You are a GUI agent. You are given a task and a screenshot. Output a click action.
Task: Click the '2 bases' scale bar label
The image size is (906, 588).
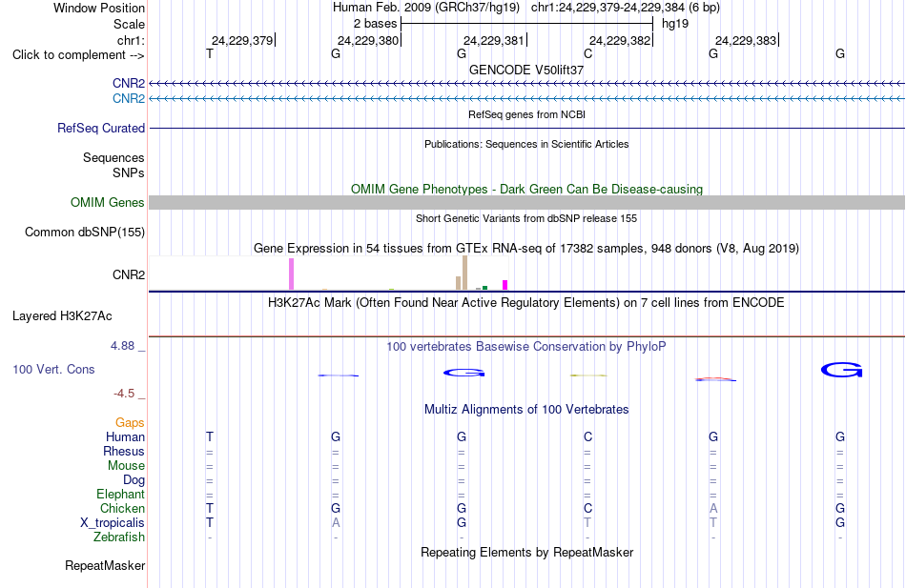pyautogui.click(x=375, y=24)
